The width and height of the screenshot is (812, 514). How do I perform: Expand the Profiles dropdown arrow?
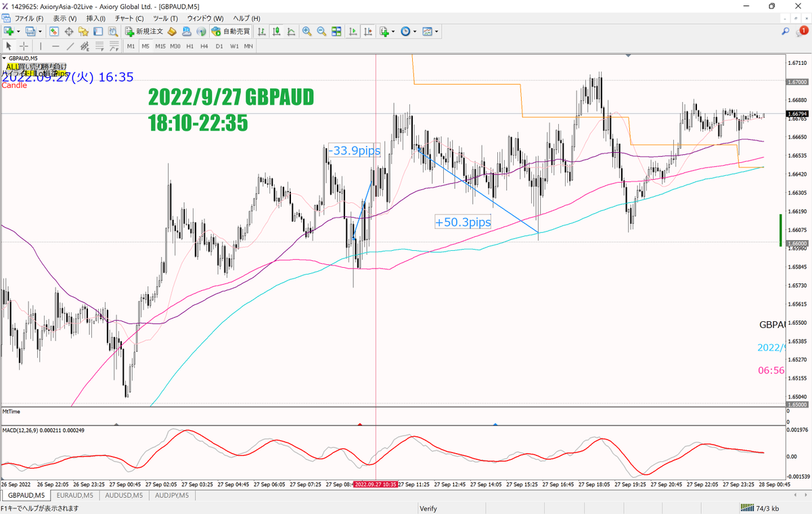[x=40, y=32]
